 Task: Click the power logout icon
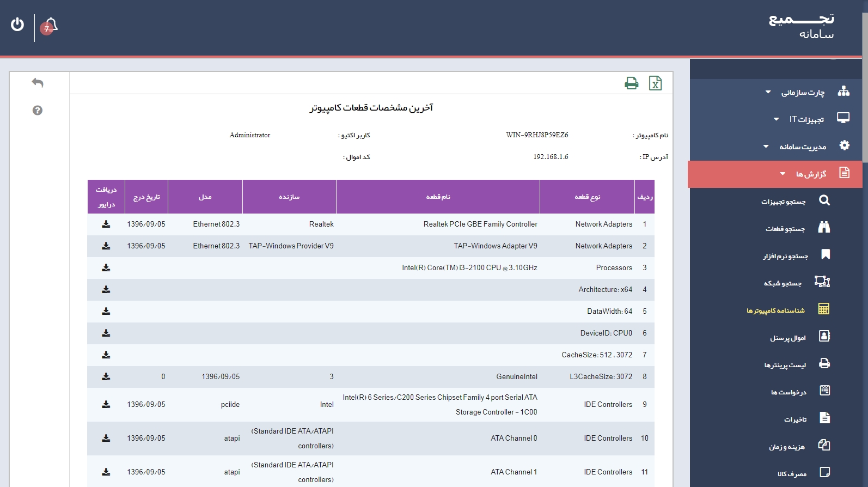pyautogui.click(x=17, y=25)
